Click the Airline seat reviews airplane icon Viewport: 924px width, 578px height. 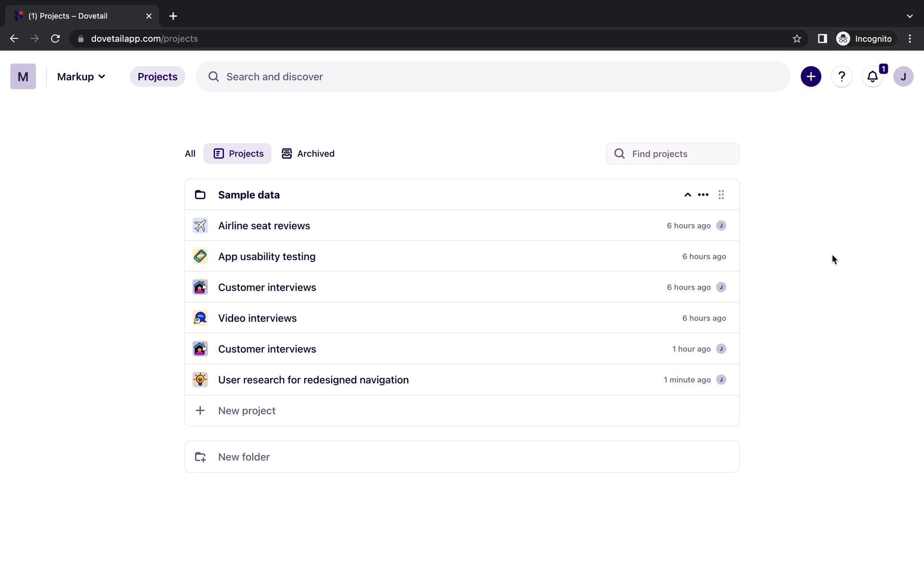200,225
